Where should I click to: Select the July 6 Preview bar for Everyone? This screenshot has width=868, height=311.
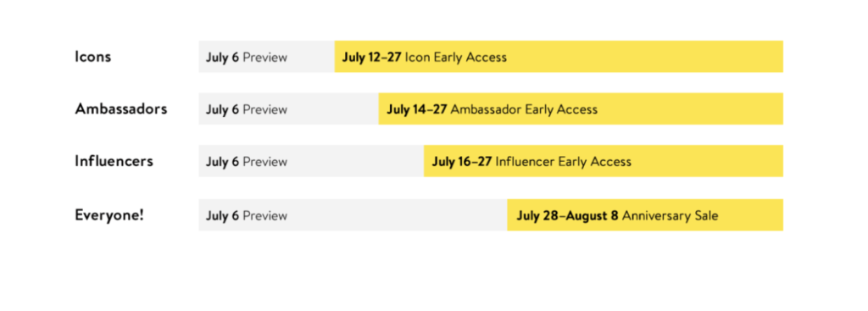[353, 214]
